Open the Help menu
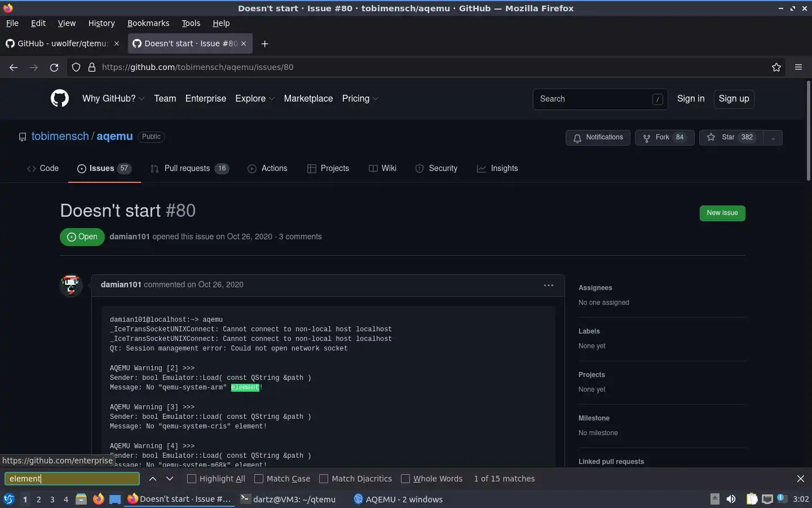 [x=221, y=23]
